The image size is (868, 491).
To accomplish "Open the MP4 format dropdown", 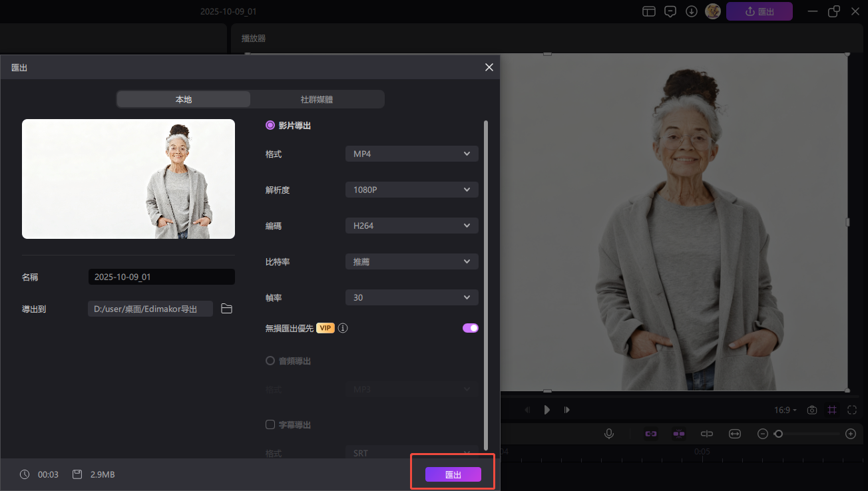I will point(411,154).
